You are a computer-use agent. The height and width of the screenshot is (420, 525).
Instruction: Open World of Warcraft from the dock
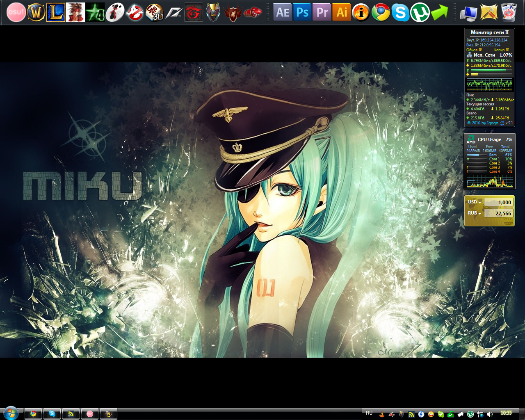pos(36,12)
